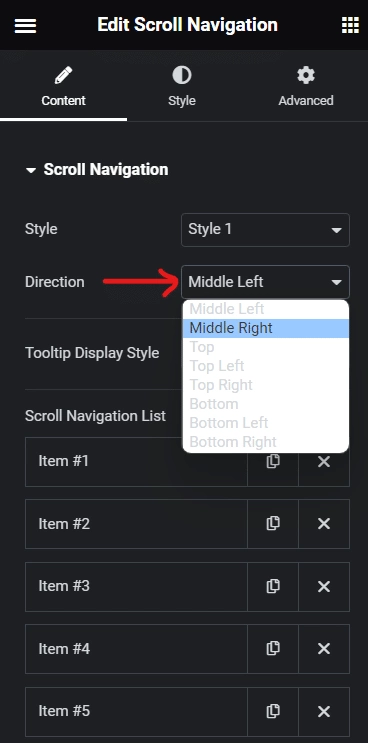
Task: Switch to the Advanced tab
Action: (305, 87)
